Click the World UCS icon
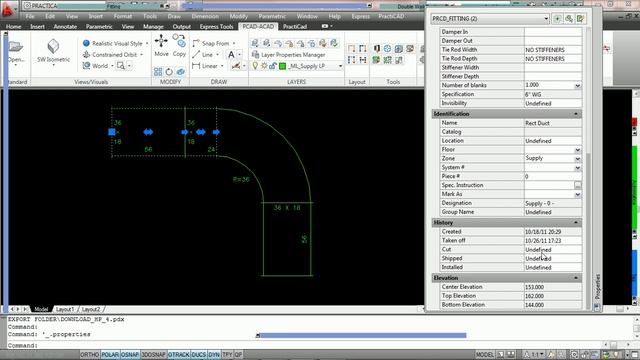The image size is (640, 360). click(x=86, y=66)
